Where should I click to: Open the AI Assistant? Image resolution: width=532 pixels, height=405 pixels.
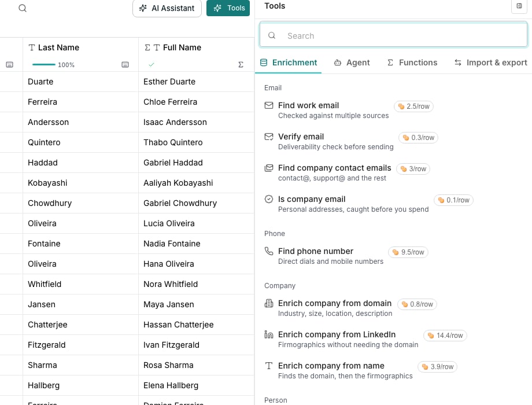tap(167, 8)
